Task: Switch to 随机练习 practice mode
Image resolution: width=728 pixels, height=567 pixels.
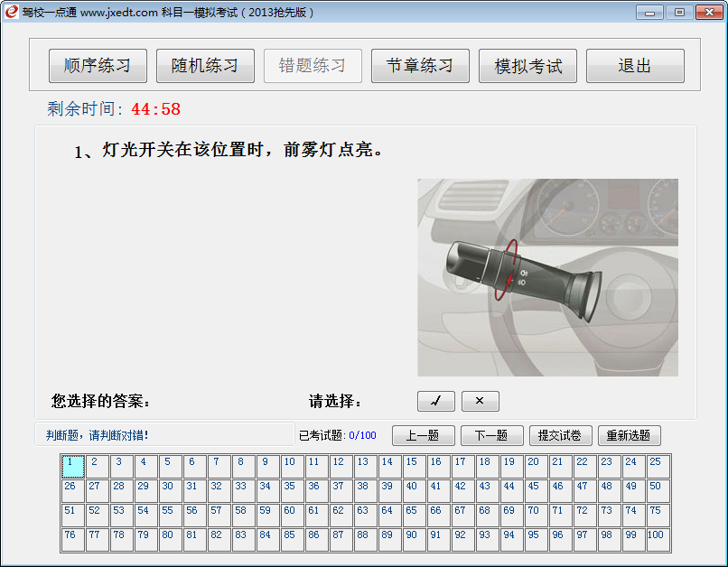Action: click(x=205, y=65)
